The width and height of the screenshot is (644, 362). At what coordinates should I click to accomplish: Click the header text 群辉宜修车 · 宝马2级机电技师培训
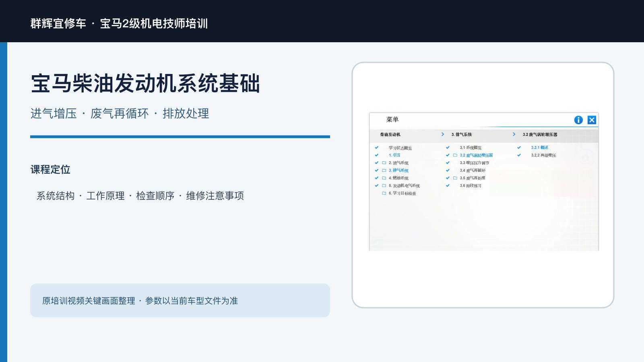point(119,23)
